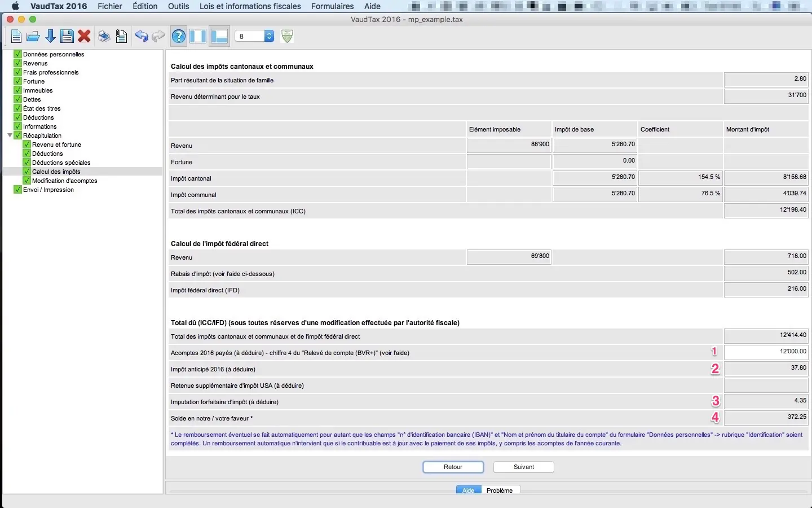Toggle the bottom help panel layout icon

pyautogui.click(x=219, y=37)
